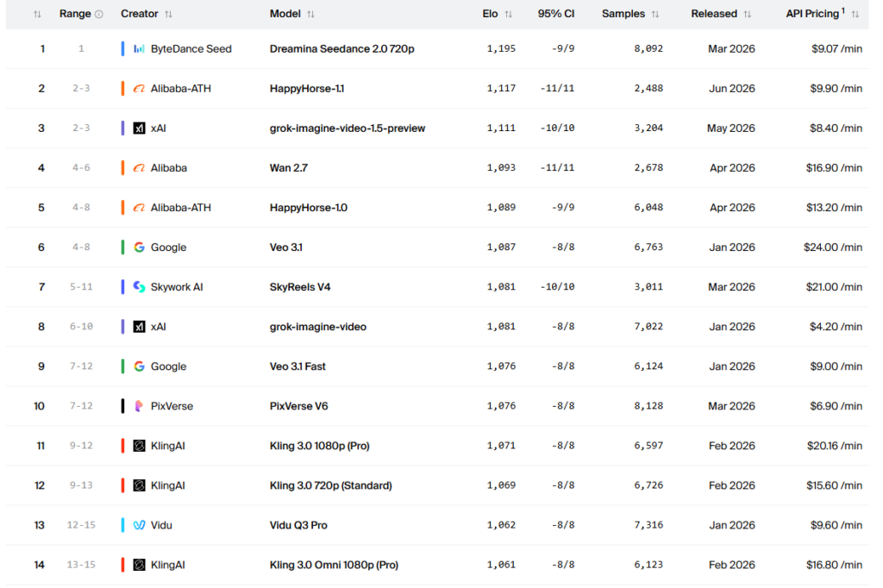Viewport: 883px width, 588px height.
Task: Click the ByteDance Seed logo icon
Action: [139, 49]
